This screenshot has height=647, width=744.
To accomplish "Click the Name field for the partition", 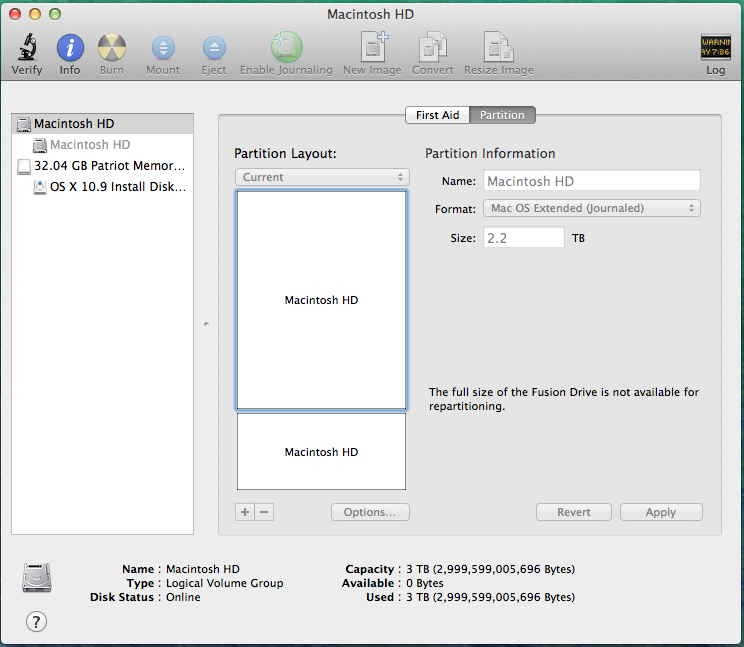I will click(592, 181).
